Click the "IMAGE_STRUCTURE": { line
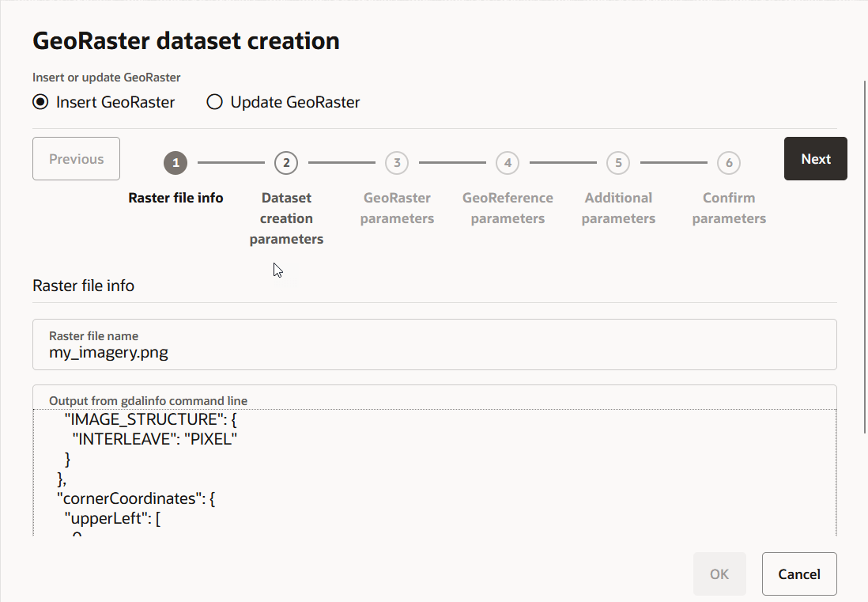The height and width of the screenshot is (602, 868). (x=150, y=419)
